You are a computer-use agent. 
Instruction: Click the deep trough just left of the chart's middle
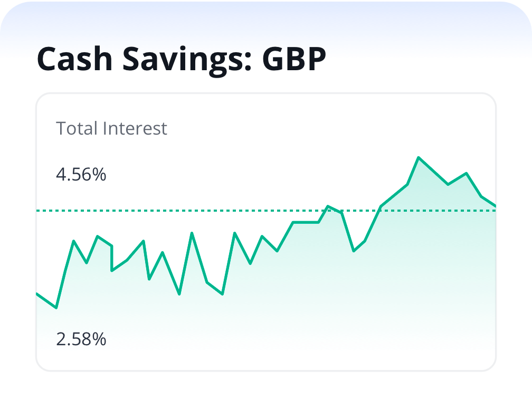click(223, 294)
